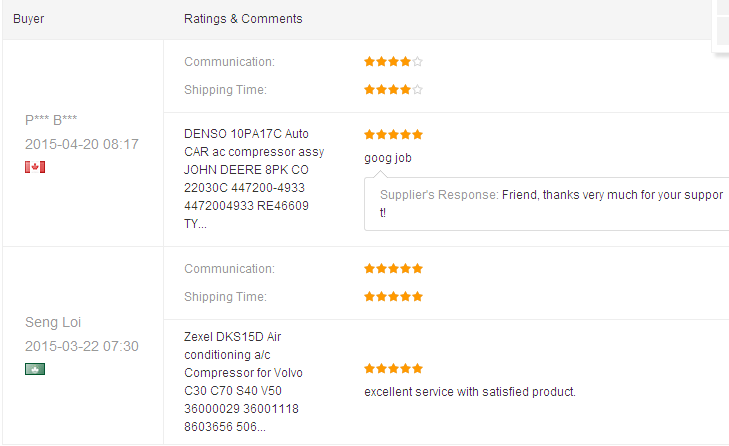This screenshot has width=729, height=446.
Task: Click first buyer's Shipping Time star rating
Action: tap(393, 90)
